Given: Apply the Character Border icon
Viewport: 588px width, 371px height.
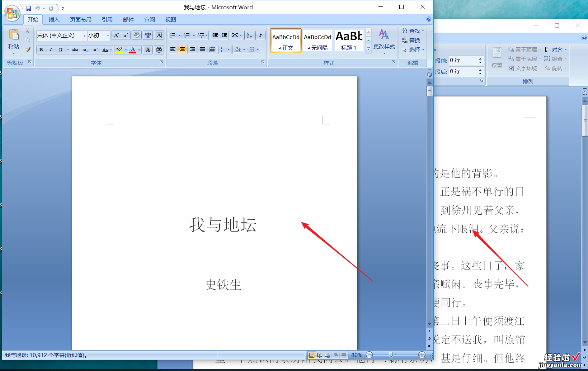Looking at the screenshot, I should [159, 35].
